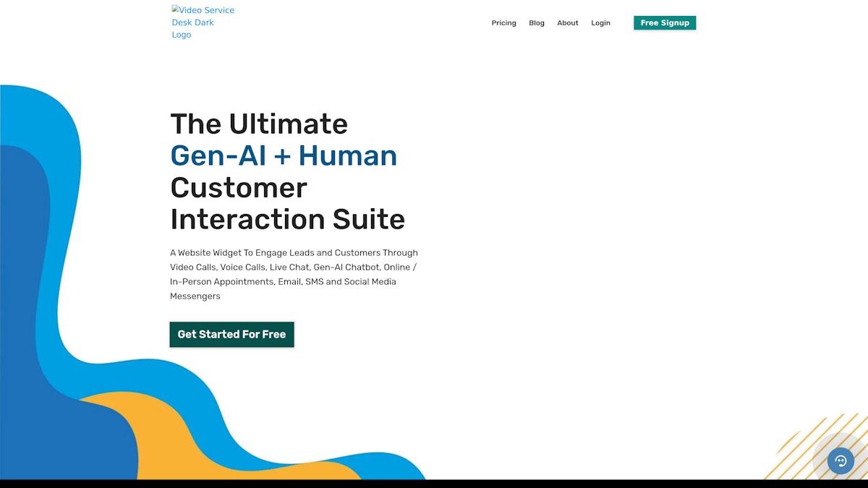This screenshot has height=488, width=868.
Task: Open the Pricing page
Action: click(x=503, y=23)
